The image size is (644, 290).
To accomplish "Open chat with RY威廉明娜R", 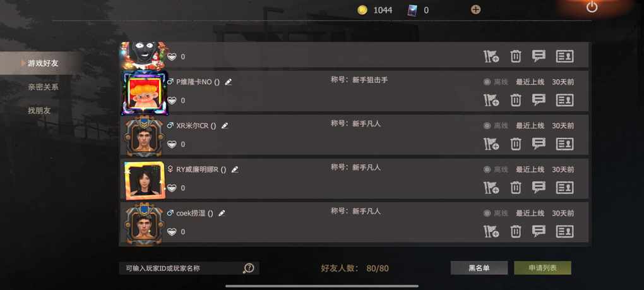I will 539,188.
